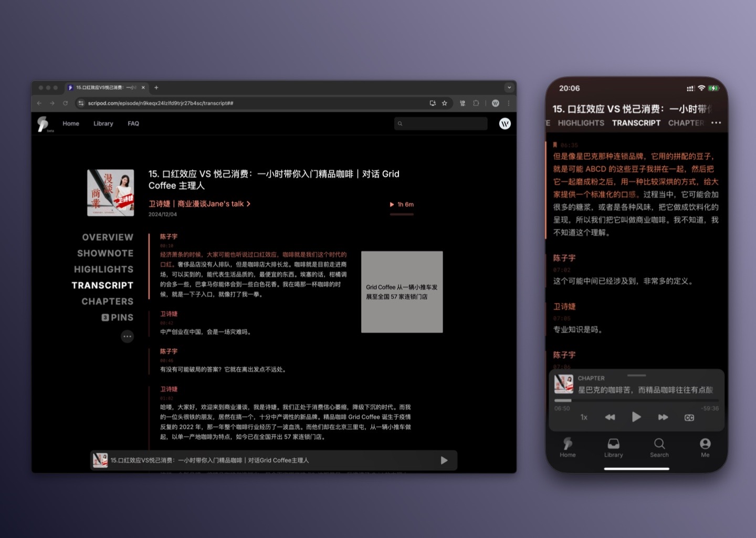The width and height of the screenshot is (756, 538).
Task: Open Me tab in phone bottom bar
Action: click(705, 448)
